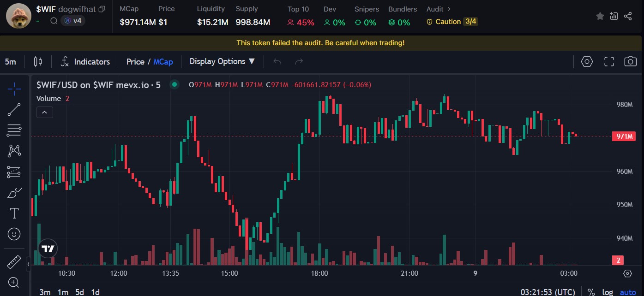The image size is (644, 296).
Task: Toggle auto scale mode
Action: (x=628, y=292)
